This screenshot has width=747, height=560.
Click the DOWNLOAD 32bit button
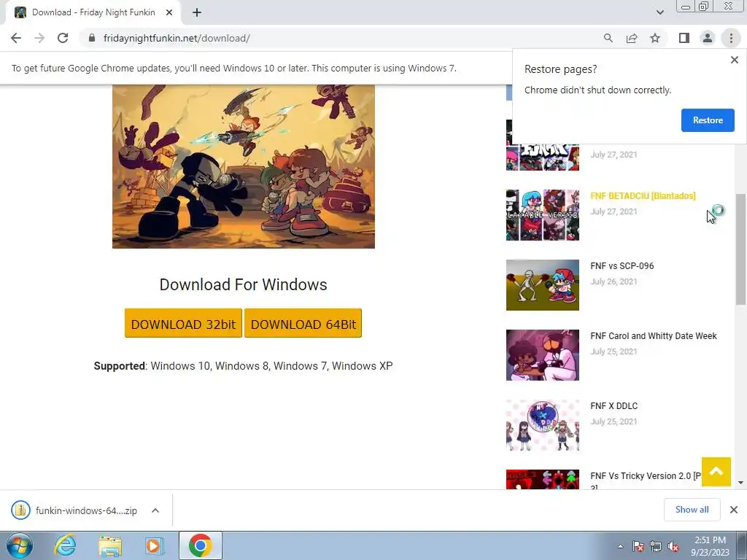[183, 323]
